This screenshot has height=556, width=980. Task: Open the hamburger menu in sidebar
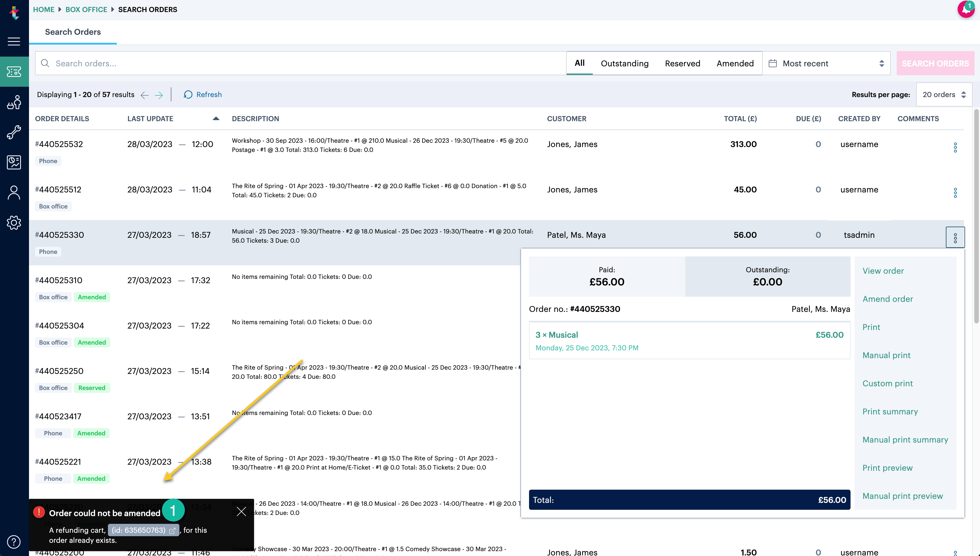(x=14, y=41)
